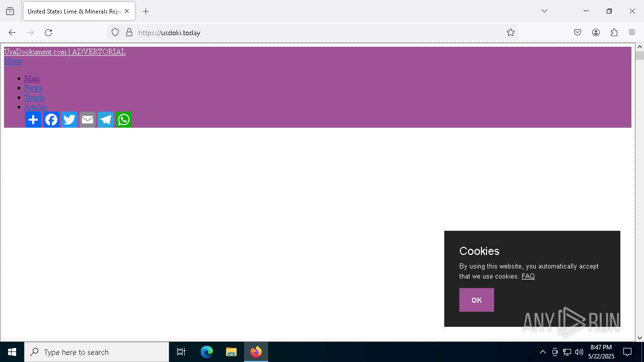Click the scrollbar up arrow

coord(639,47)
